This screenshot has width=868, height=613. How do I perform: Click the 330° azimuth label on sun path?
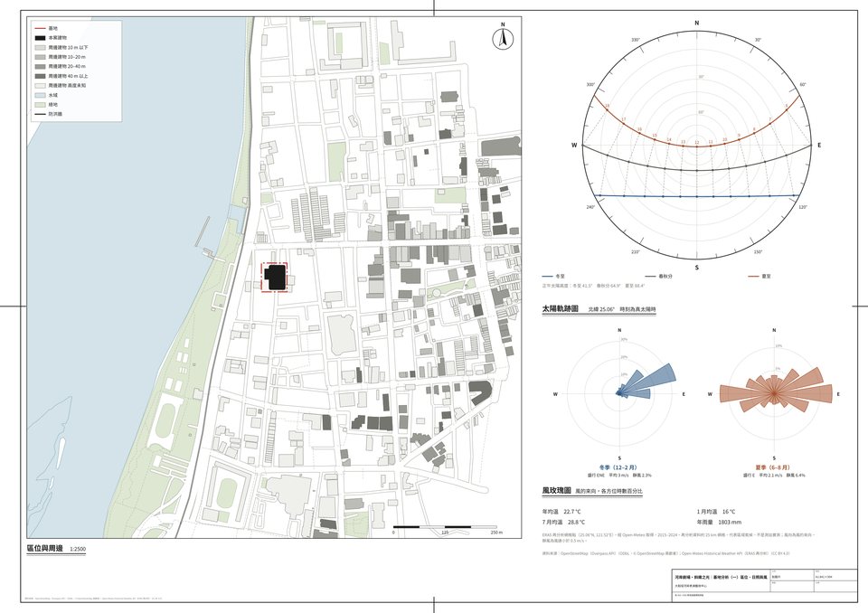click(636, 40)
